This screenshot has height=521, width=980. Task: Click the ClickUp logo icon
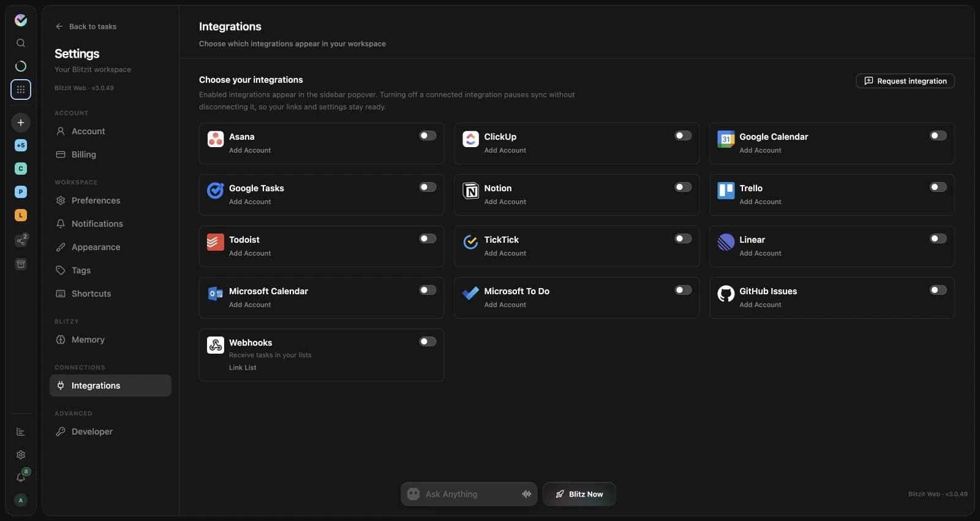[470, 139]
